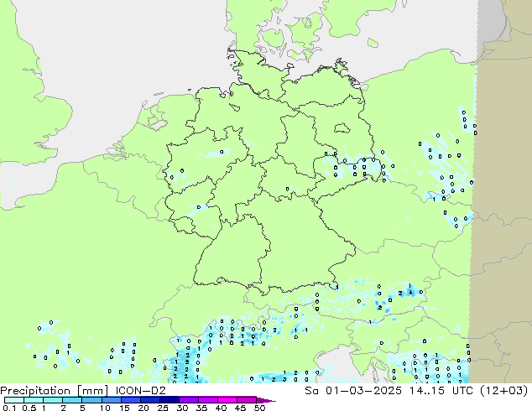The height and width of the screenshot is (411, 532).
Task: Click the legend value '0.5'
Action: (x=29, y=408)
